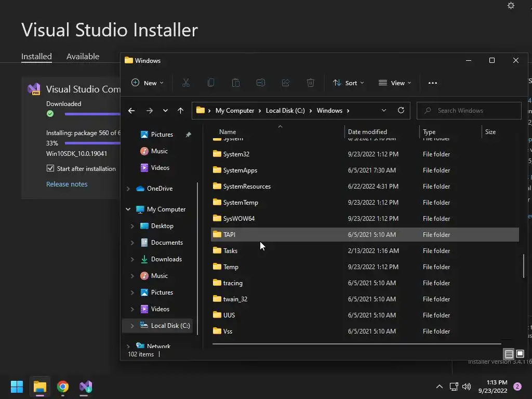
Task: Open the volume speaker tray icon
Action: (467, 387)
